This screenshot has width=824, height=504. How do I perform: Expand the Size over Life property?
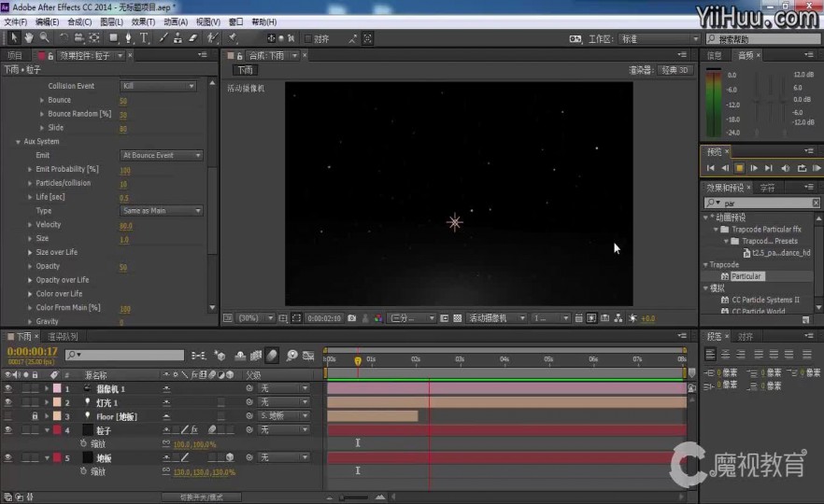(x=30, y=253)
